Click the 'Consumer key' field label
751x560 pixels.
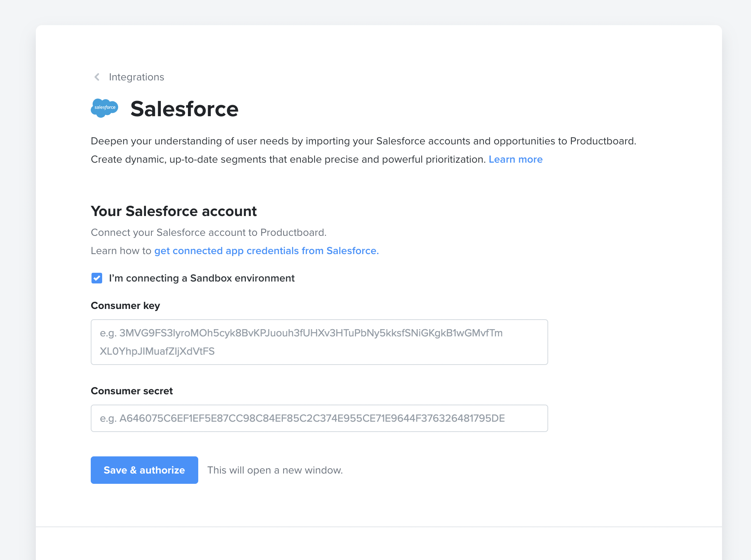(x=125, y=306)
